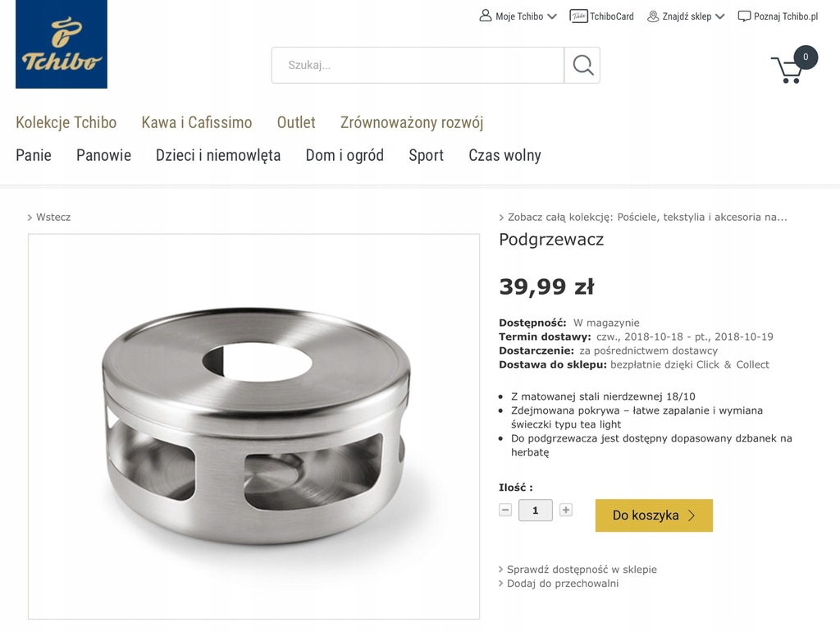Decrease quantity with the minus icon
The width and height of the screenshot is (840, 632).
(x=505, y=510)
